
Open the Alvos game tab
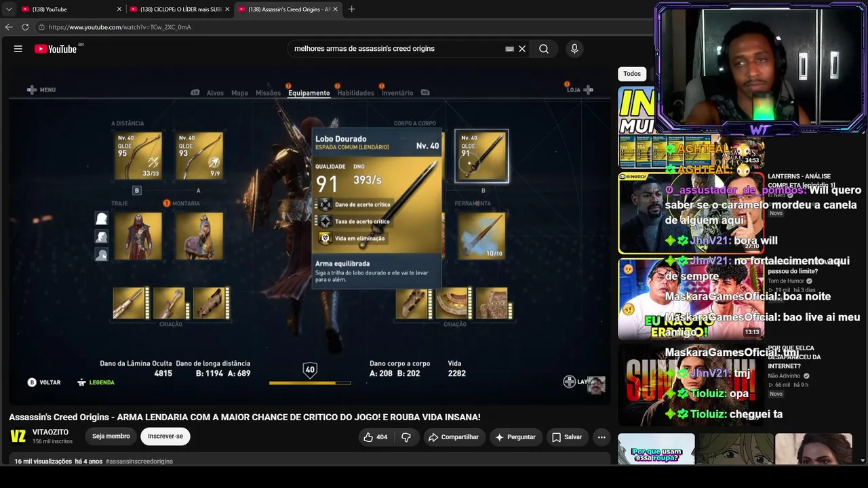[x=215, y=93]
